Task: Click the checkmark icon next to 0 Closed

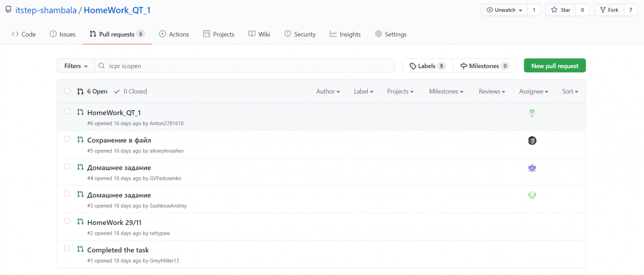Action: click(x=117, y=91)
